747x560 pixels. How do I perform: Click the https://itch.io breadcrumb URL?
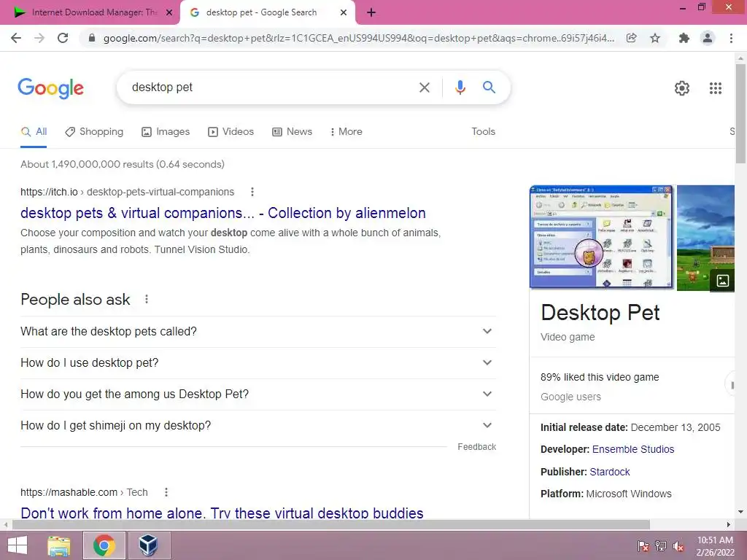point(49,192)
